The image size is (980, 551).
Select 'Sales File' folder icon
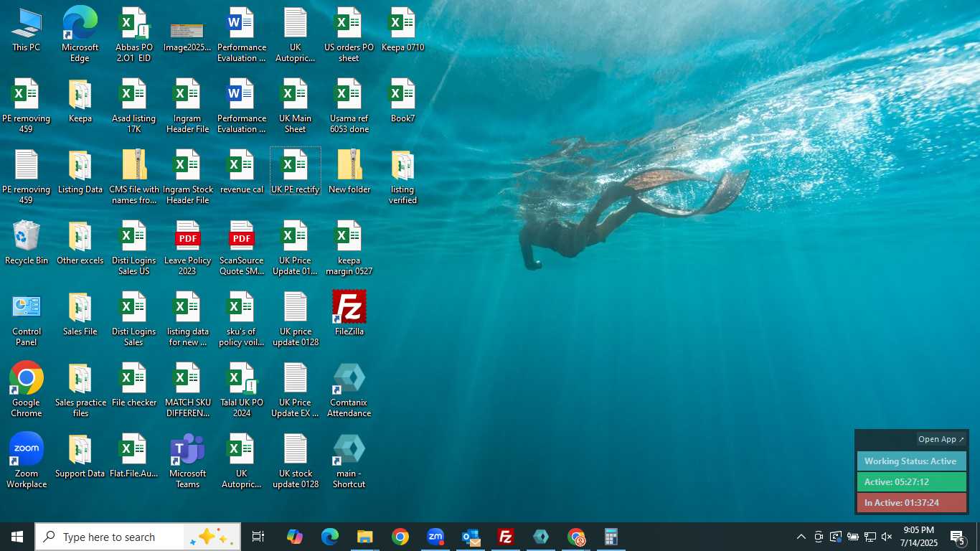tap(80, 314)
